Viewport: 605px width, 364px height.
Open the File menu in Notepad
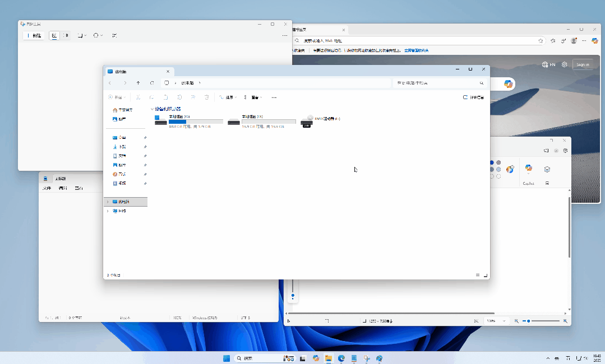tap(47, 188)
